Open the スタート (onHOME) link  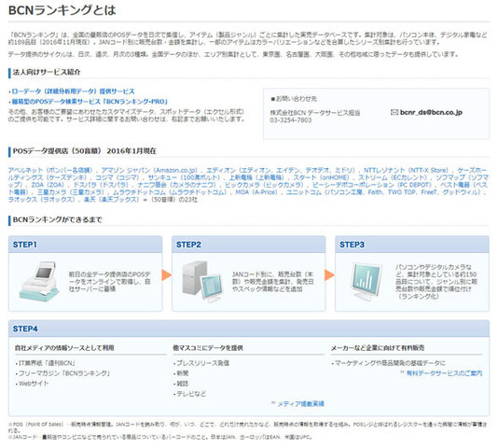(321, 177)
